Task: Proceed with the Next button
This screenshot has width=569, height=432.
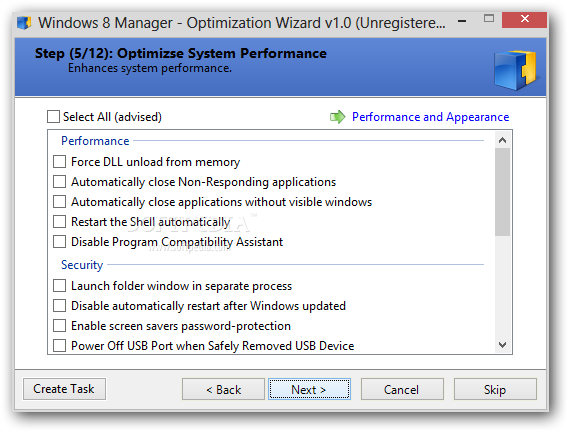Action: (309, 390)
